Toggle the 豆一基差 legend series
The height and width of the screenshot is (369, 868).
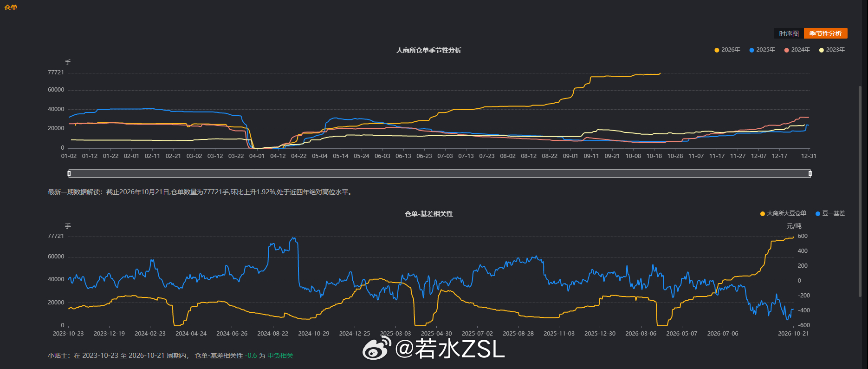(x=830, y=213)
